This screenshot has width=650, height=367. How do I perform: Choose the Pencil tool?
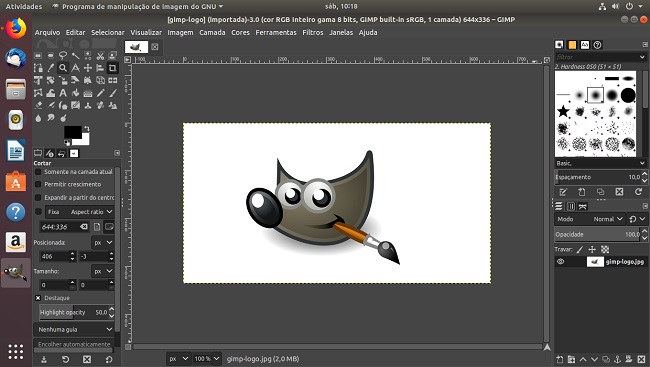click(x=100, y=93)
